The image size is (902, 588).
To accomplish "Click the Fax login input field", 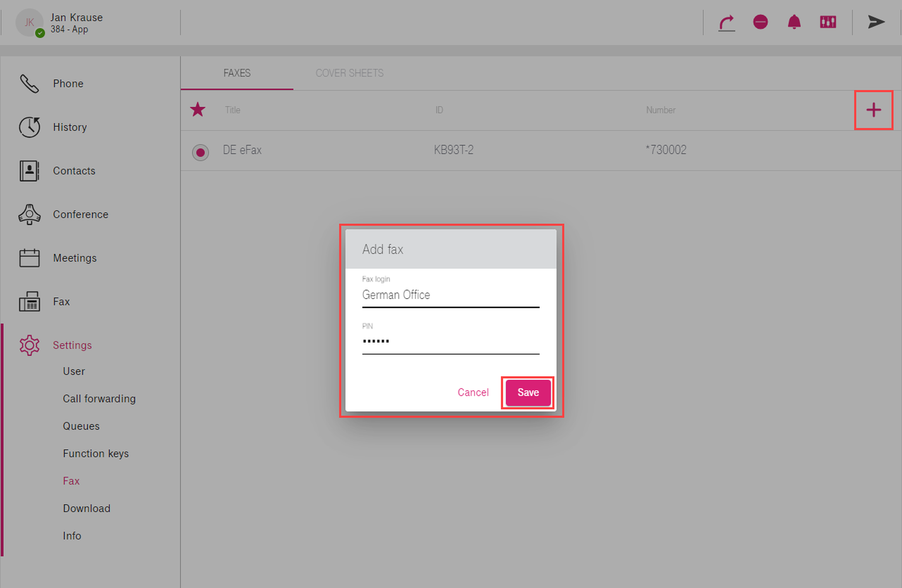I will coord(450,295).
